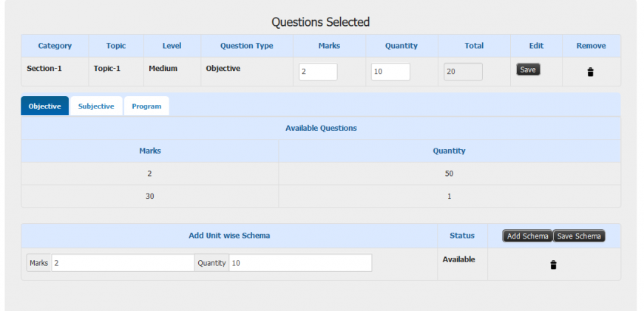The image size is (644, 311).
Task: Delete the unit wise schema row
Action: [553, 264]
